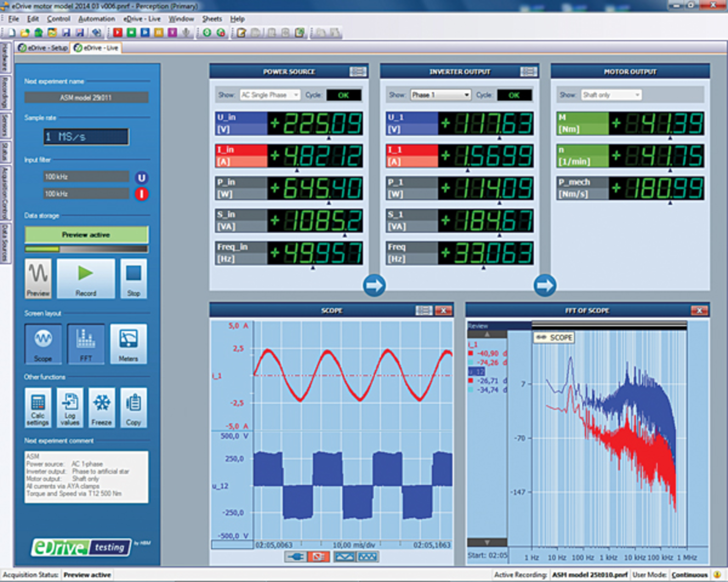
Task: Toggle the Preview active data storage button
Action: 86,235
